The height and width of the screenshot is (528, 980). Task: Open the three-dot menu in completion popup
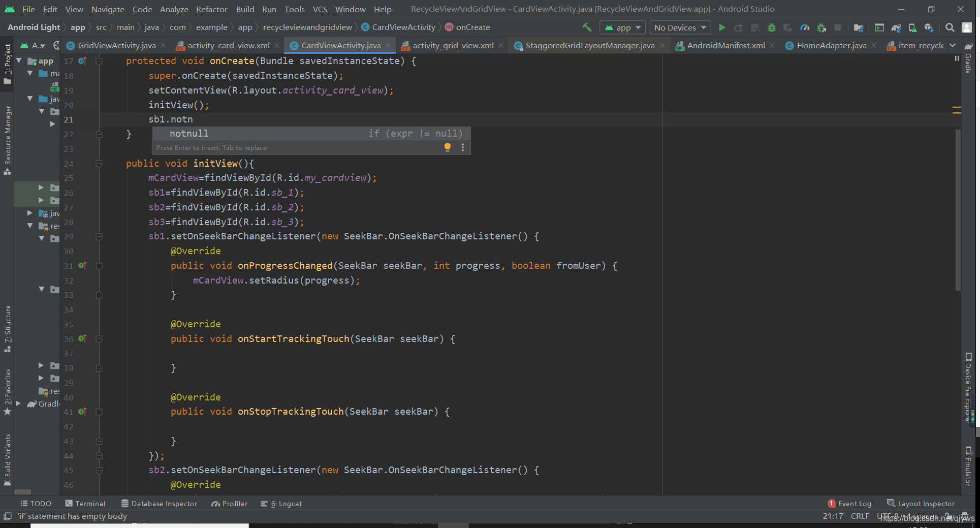tap(462, 147)
